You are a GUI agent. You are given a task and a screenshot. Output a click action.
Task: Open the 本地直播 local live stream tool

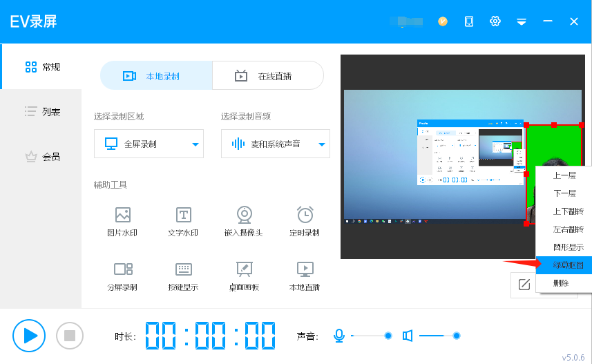click(305, 276)
